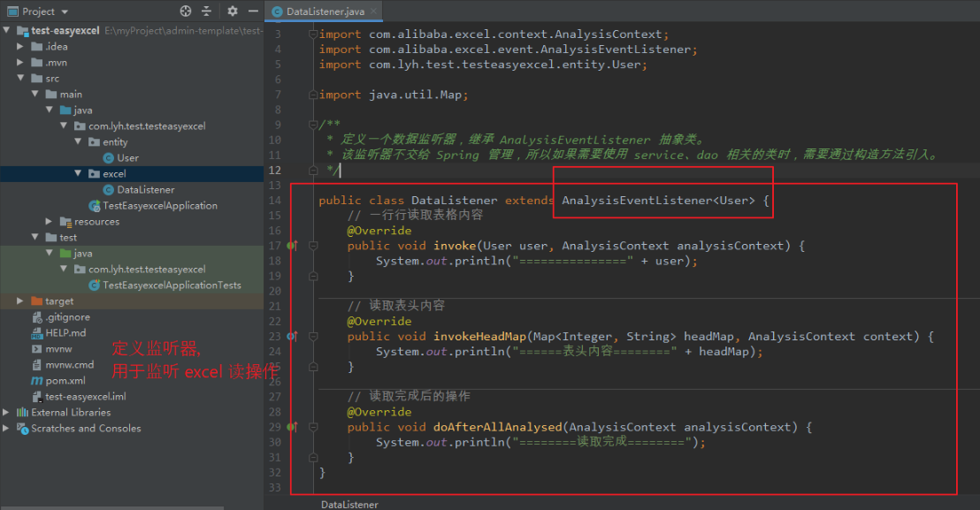Click the HELP.md markdown file icon
Viewport: 980px width, 510px height.
point(37,333)
